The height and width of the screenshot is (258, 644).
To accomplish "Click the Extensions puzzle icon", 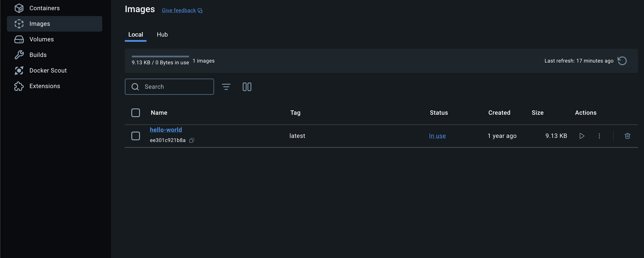I will 19,86.
